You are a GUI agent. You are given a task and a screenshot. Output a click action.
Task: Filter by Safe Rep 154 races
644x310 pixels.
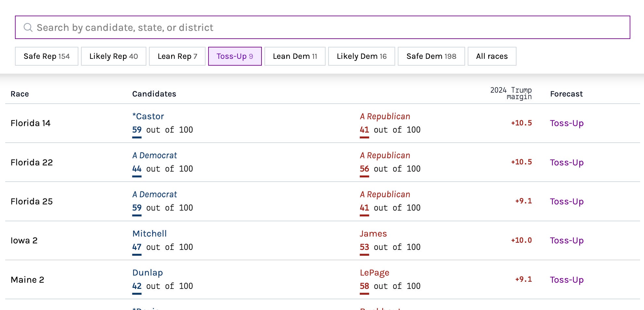[x=47, y=56]
